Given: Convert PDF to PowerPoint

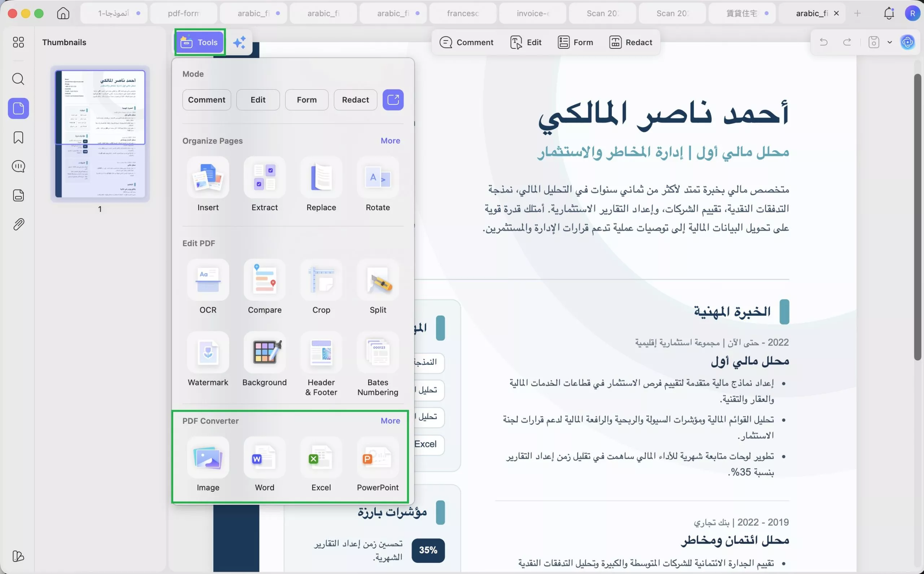Looking at the screenshot, I should pyautogui.click(x=378, y=464).
